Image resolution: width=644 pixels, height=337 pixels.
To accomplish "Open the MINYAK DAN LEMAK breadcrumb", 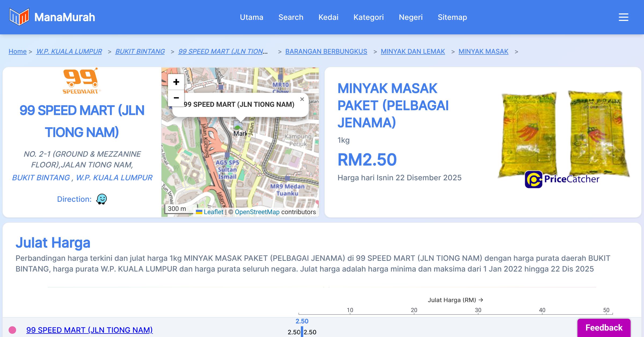I will (413, 51).
